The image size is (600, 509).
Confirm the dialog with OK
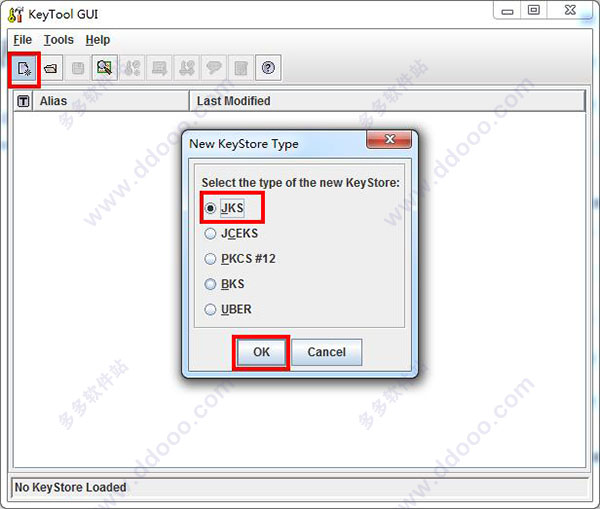pyautogui.click(x=261, y=352)
